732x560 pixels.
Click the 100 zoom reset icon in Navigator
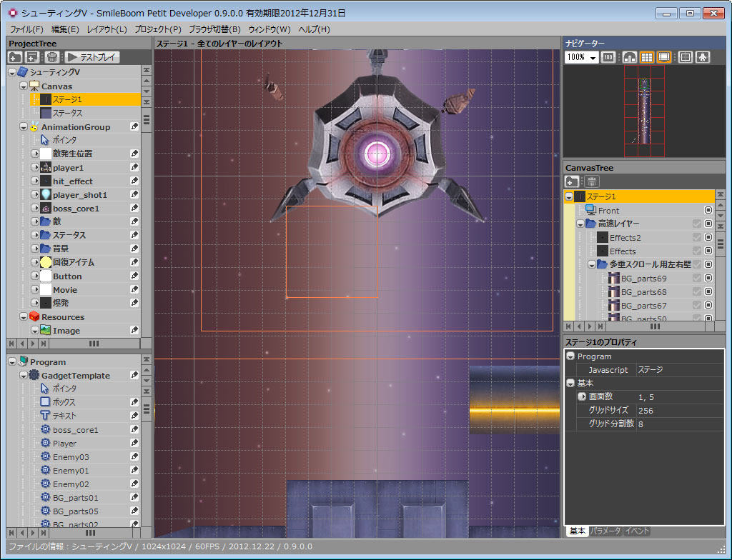pyautogui.click(x=608, y=57)
